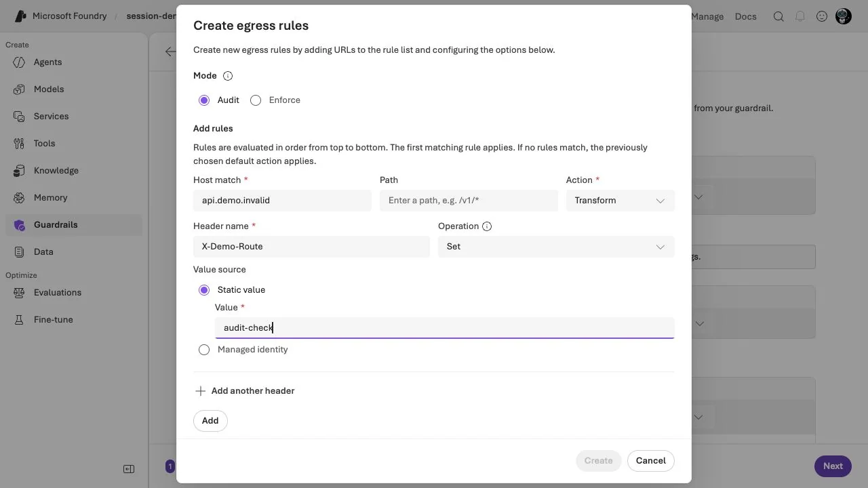The image size is (868, 488).
Task: Collapse the sidebar with panel icon
Action: click(x=129, y=469)
